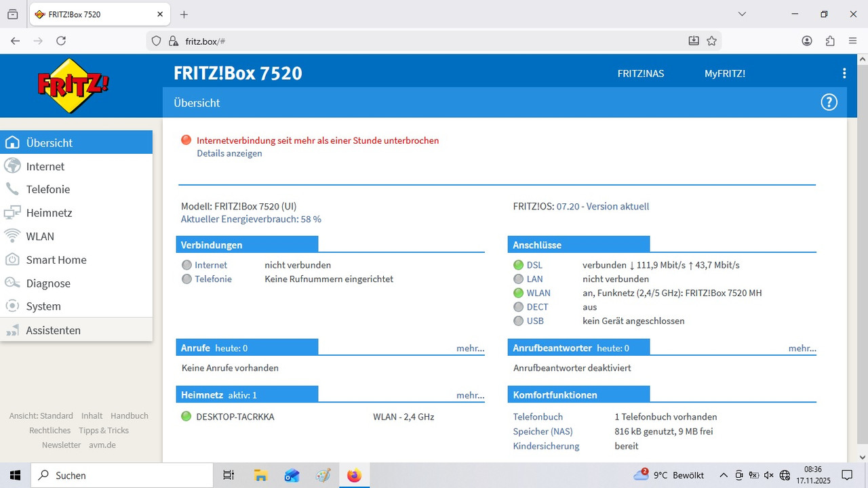Click the MyFRITZ! link in header
Viewport: 868px width, 488px height.
(x=725, y=73)
